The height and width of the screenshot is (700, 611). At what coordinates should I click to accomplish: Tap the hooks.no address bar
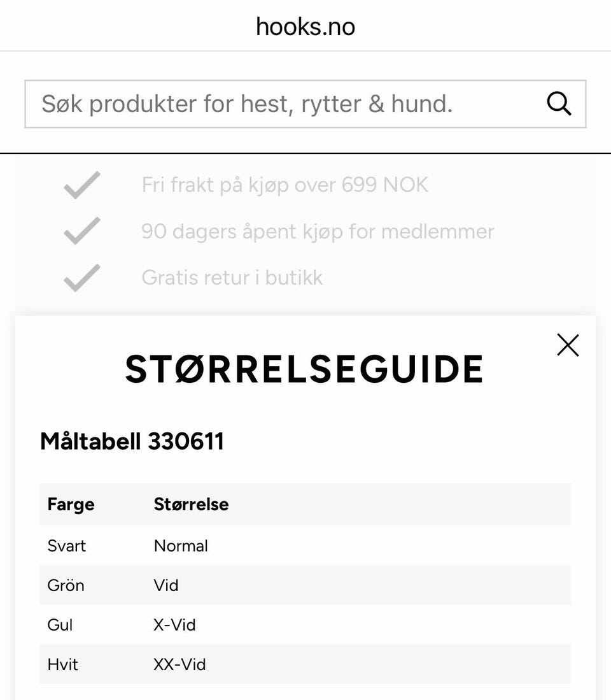point(305,26)
